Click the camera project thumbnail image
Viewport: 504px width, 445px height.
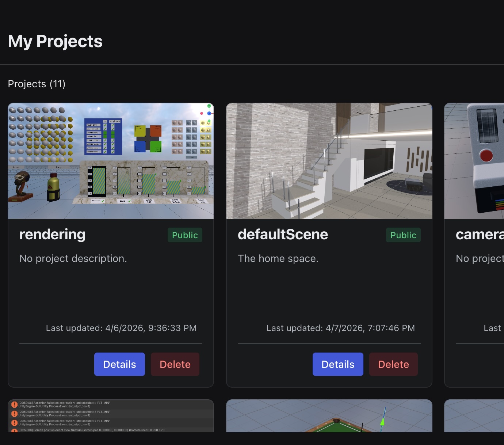click(474, 161)
